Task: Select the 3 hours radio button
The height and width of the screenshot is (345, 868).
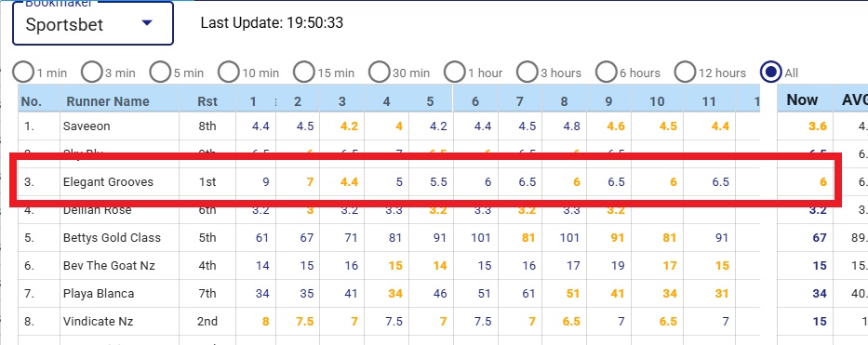Action: tap(527, 72)
